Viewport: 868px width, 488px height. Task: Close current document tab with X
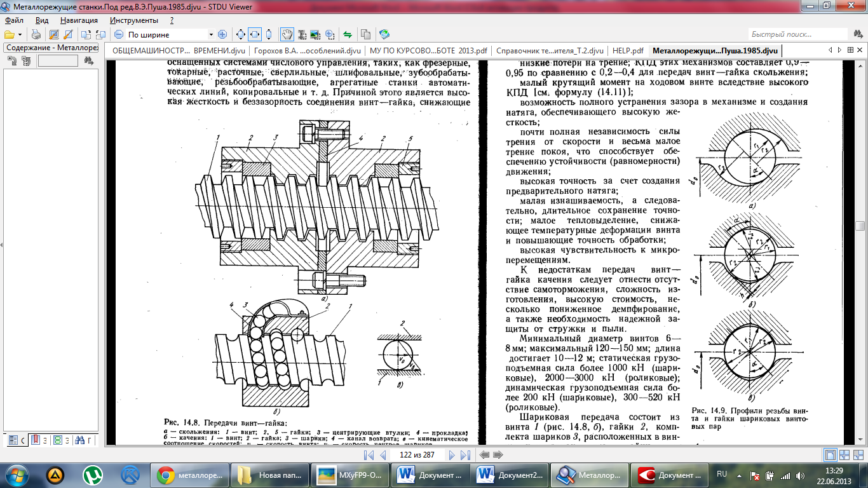pos(858,50)
